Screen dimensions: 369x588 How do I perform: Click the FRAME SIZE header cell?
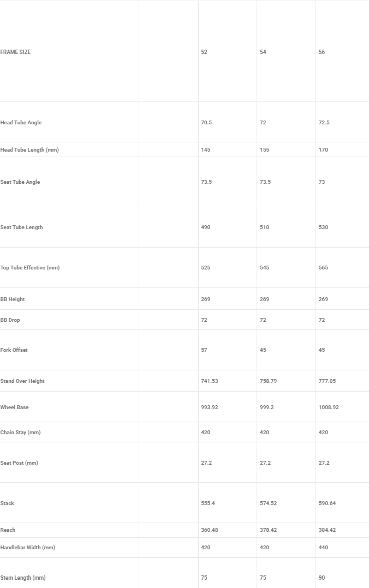[x=15, y=52]
